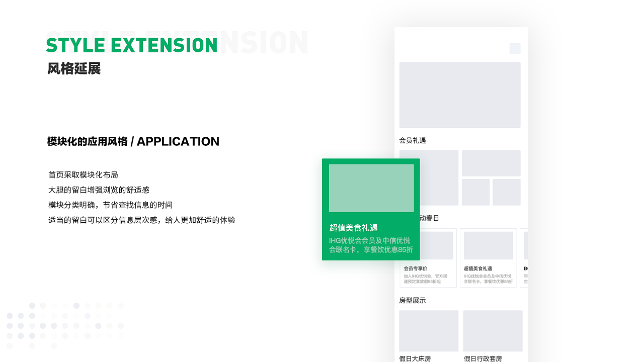Screen dimensions: 644x362
Task: Click the IHG优悦会会员及中信优悦 description on the green card
Action: (x=371, y=245)
